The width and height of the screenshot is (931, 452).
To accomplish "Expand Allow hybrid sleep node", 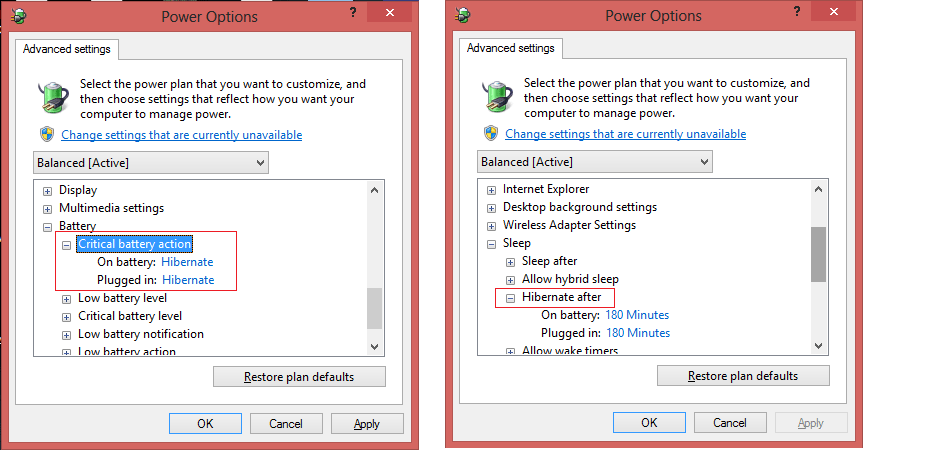I will point(510,280).
